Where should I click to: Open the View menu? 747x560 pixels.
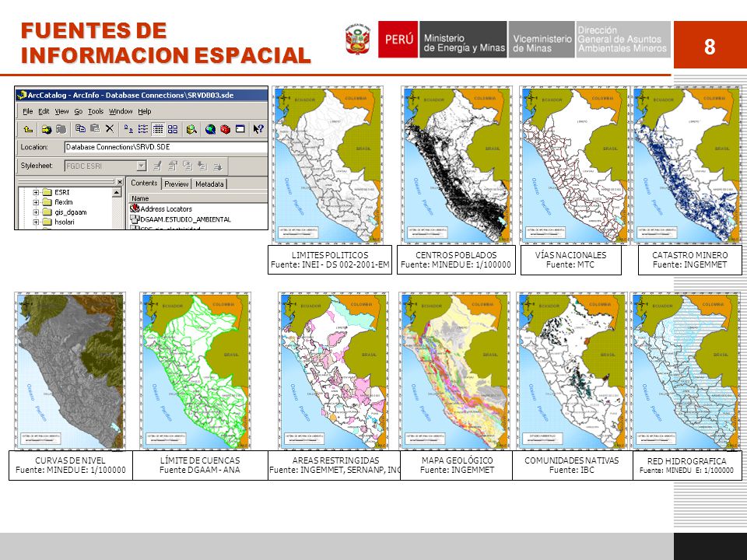coord(61,111)
